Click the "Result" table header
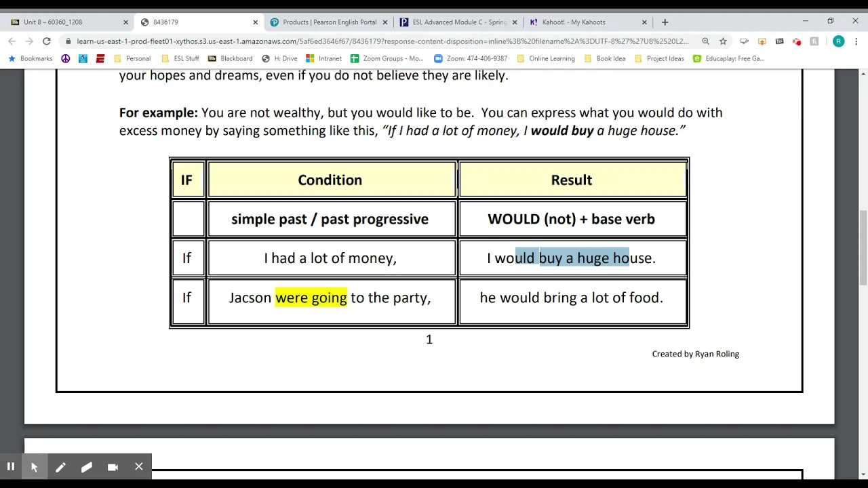 point(573,180)
